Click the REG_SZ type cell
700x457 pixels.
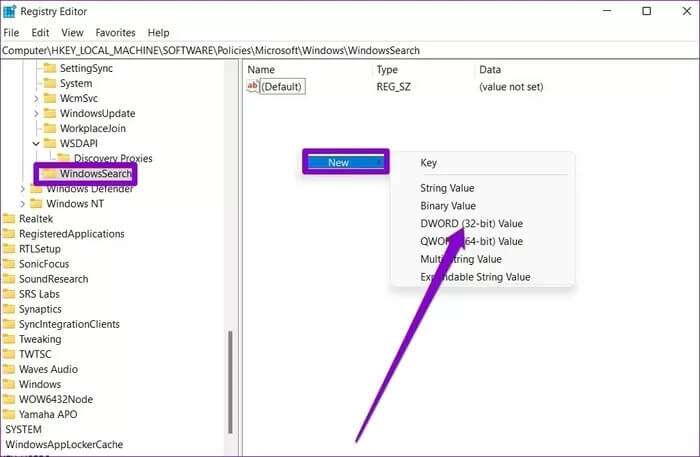click(393, 87)
